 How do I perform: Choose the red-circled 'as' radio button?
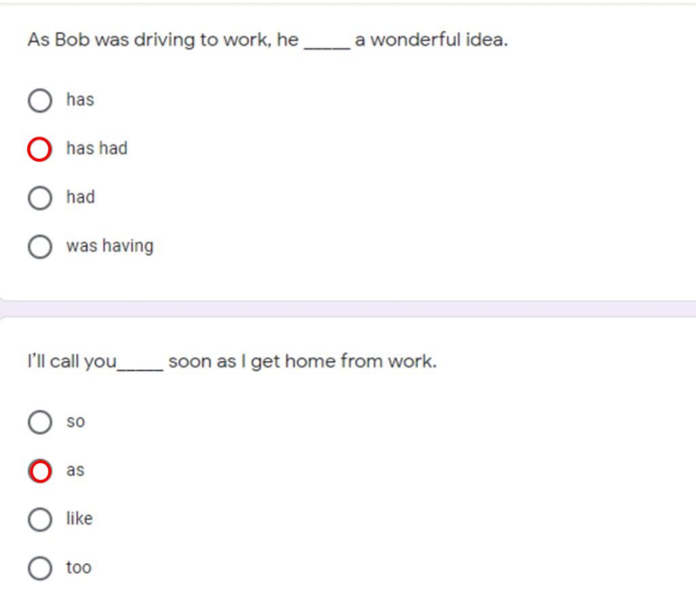40,471
